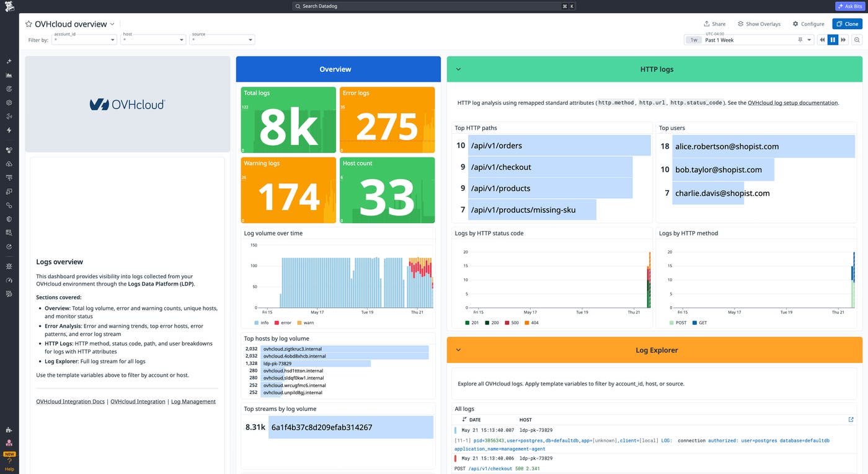Open All logs widget in full view
This screenshot has height=474, width=868.
(x=851, y=419)
